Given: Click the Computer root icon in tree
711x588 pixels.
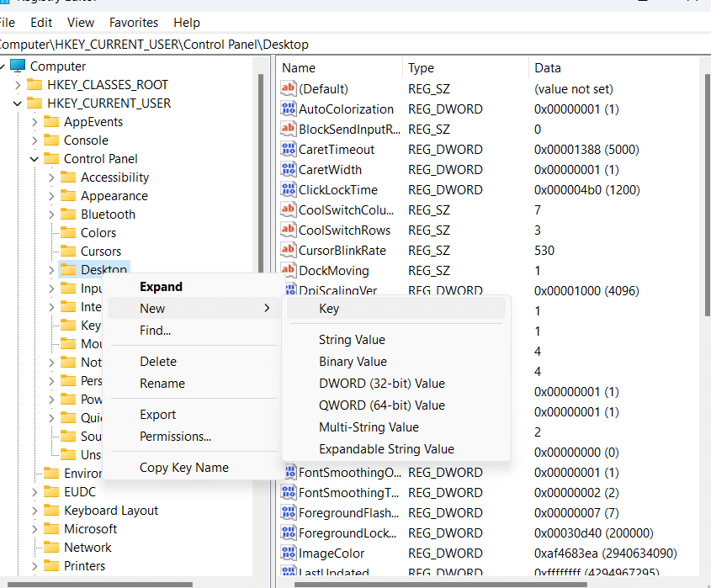Looking at the screenshot, I should coord(18,66).
